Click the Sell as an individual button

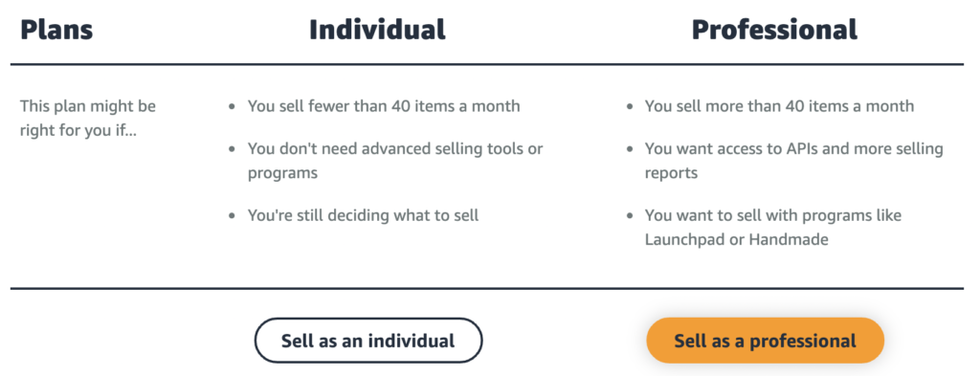coord(368,341)
